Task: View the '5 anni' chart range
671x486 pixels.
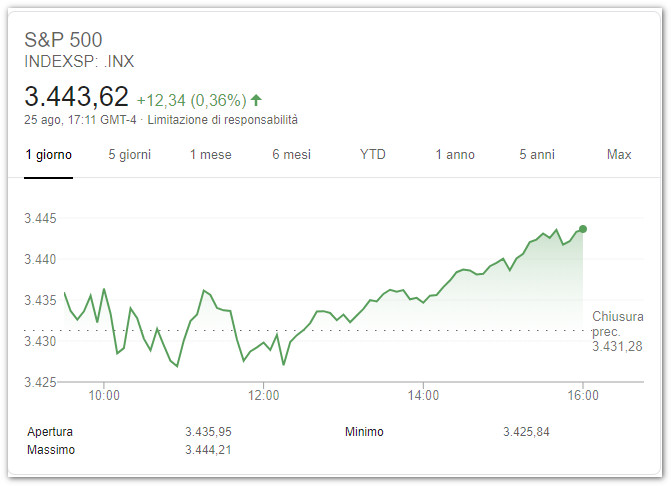Action: [537, 154]
